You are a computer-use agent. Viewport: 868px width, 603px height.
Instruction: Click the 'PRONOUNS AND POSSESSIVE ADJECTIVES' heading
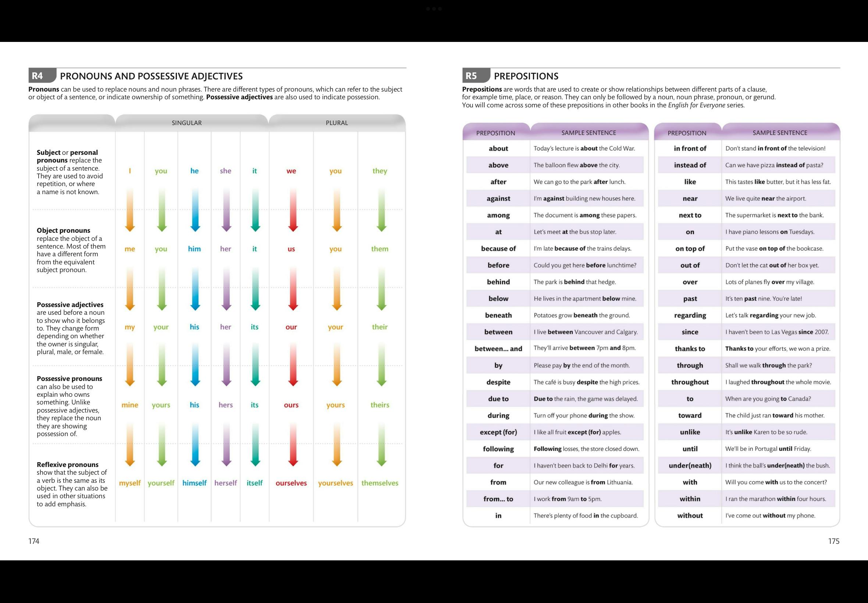[x=151, y=76]
